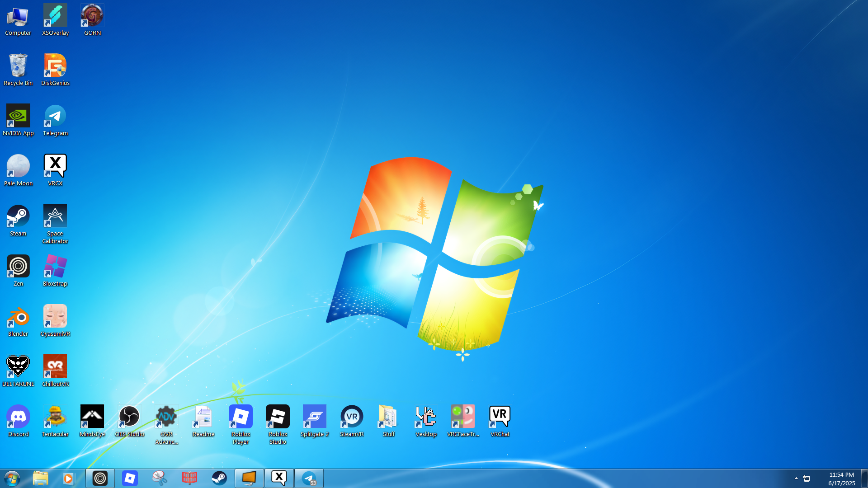Select Telegram desktop shortcut
Viewport: 868px width, 488px height.
coord(55,121)
